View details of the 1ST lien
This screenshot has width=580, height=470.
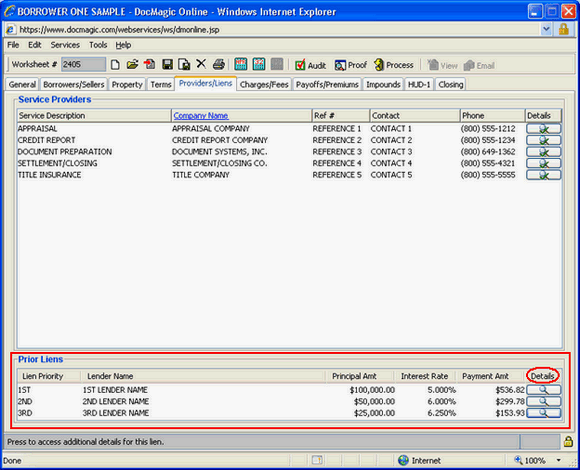(x=543, y=390)
